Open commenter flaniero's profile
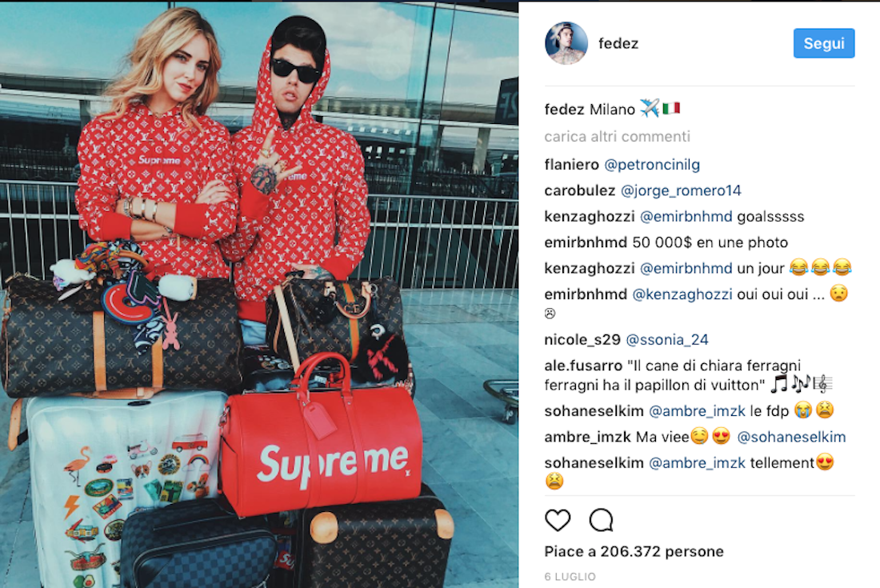Image resolution: width=880 pixels, height=588 pixels. pos(571,164)
